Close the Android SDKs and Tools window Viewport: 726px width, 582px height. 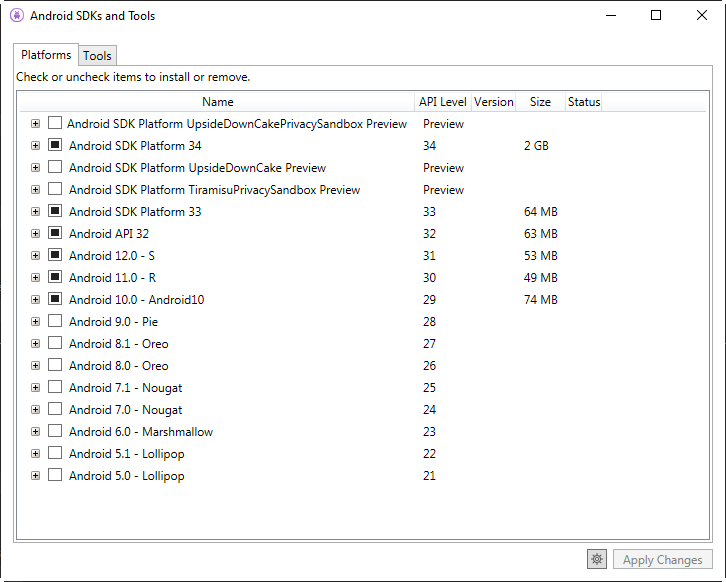pyautogui.click(x=701, y=15)
